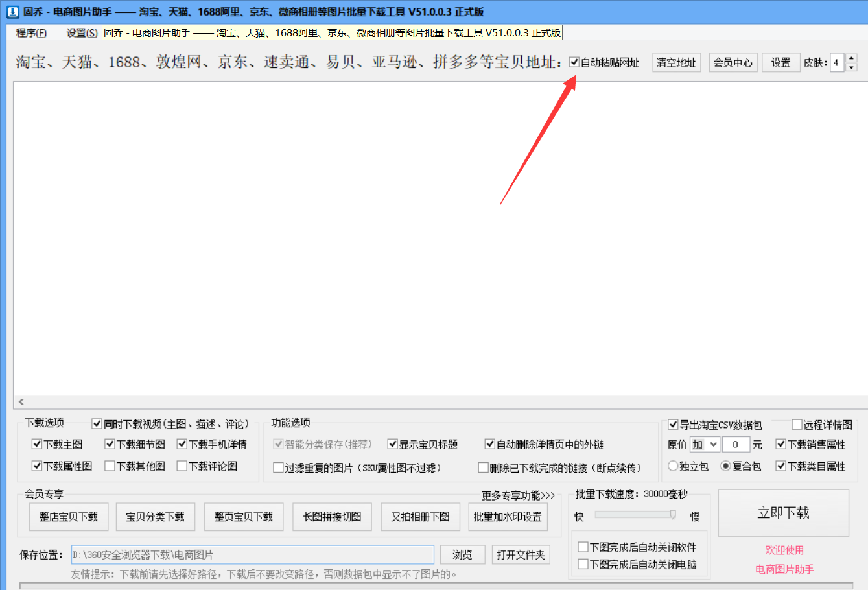Click the horizontal scrollbar left arrow

(21, 402)
